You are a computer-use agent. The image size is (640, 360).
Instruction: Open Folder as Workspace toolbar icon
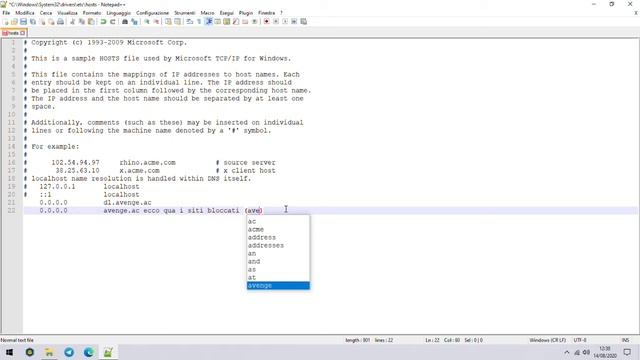(245, 22)
